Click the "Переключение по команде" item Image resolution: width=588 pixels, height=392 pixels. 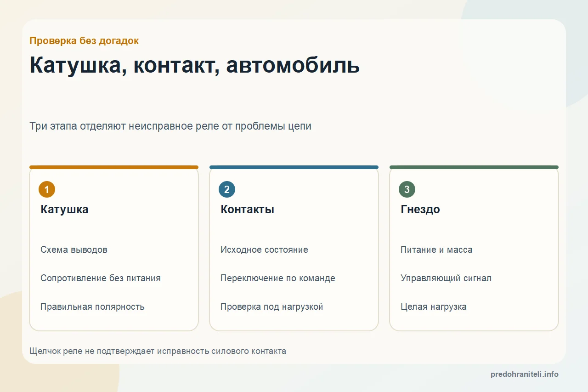coord(278,278)
